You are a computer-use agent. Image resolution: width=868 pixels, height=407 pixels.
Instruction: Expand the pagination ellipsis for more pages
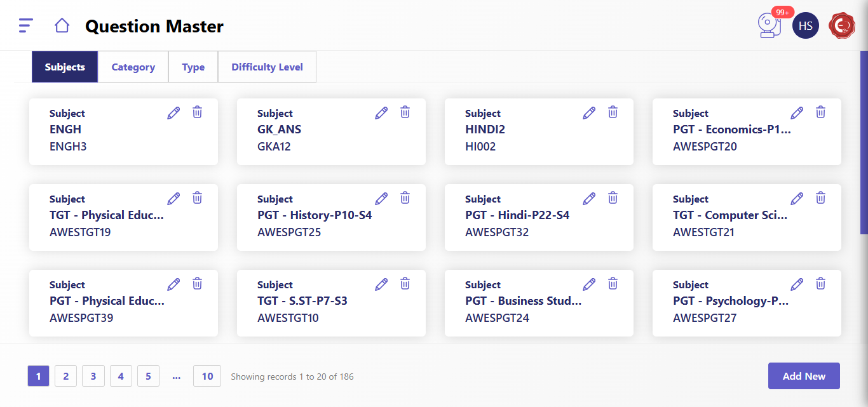click(x=176, y=377)
